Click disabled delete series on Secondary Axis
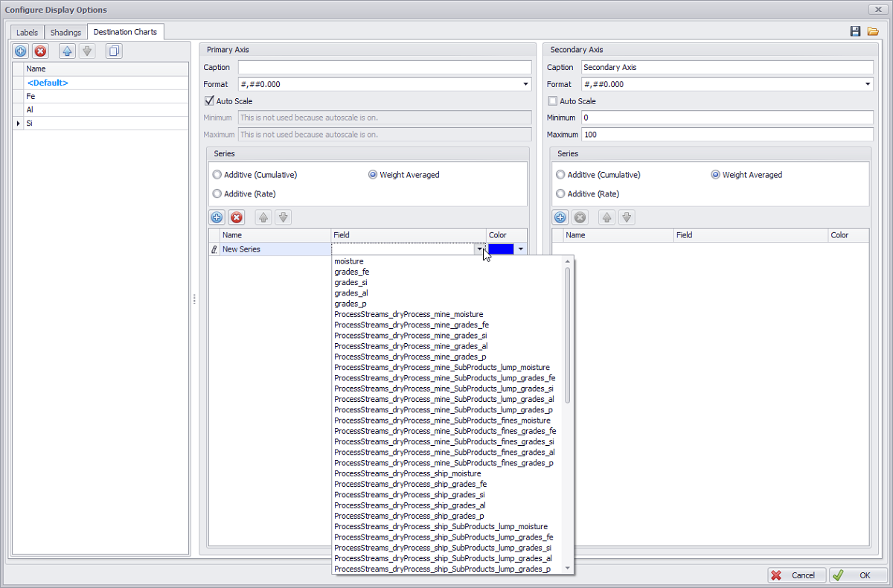The height and width of the screenshot is (588, 893). coord(580,217)
